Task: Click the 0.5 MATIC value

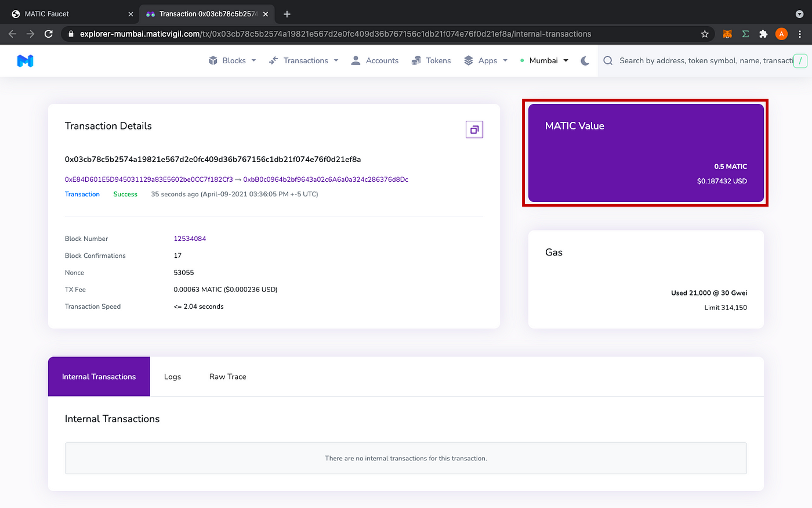Action: tap(730, 166)
